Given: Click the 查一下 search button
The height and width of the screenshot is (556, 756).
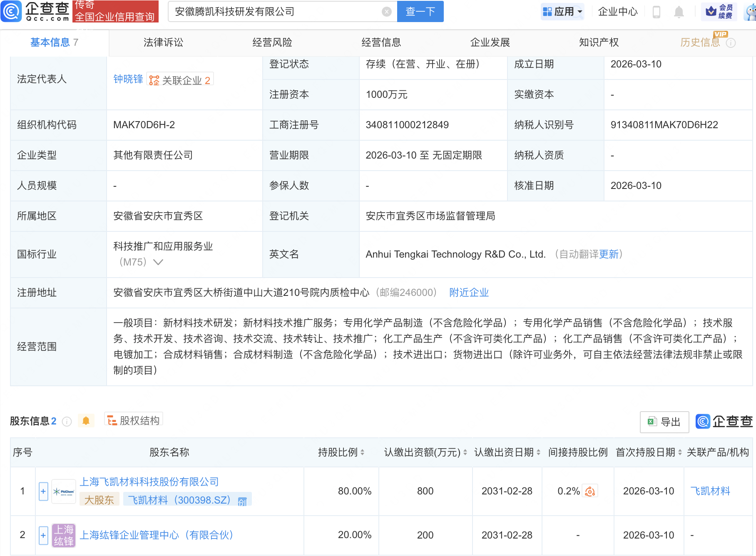Looking at the screenshot, I should 420,12.
